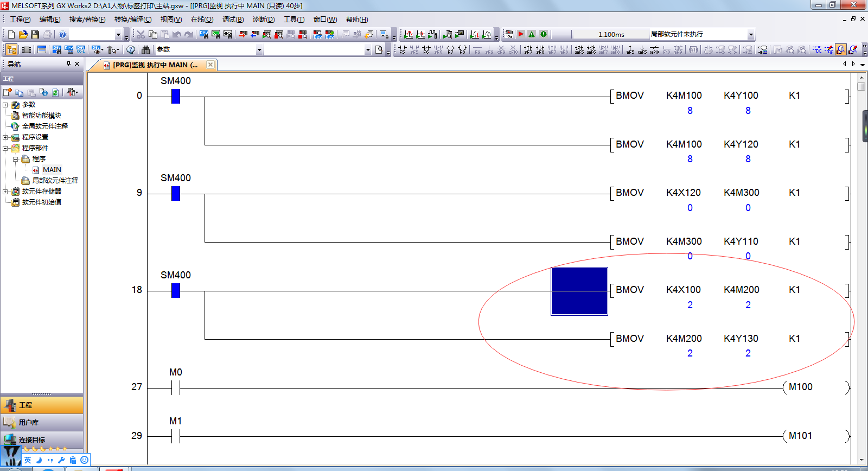Toggle the navigation window icon in toolbar
Screen dimensions: 868x471
pos(11,50)
